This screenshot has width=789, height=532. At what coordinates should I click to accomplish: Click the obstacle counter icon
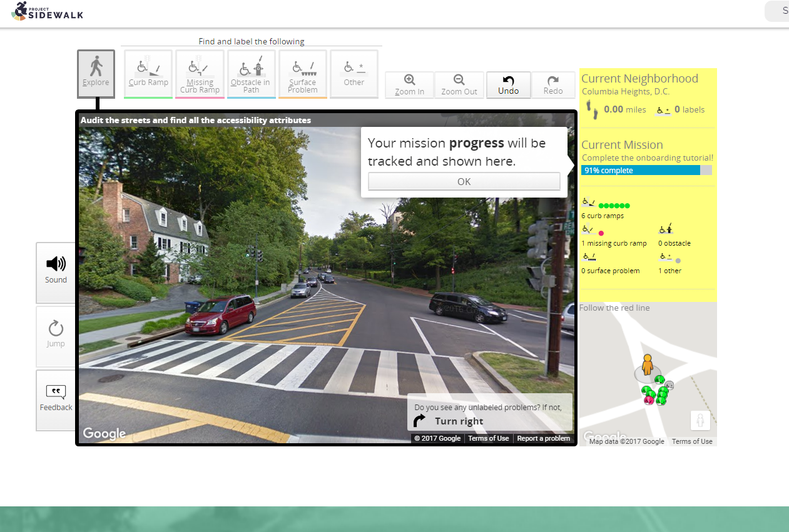666,229
